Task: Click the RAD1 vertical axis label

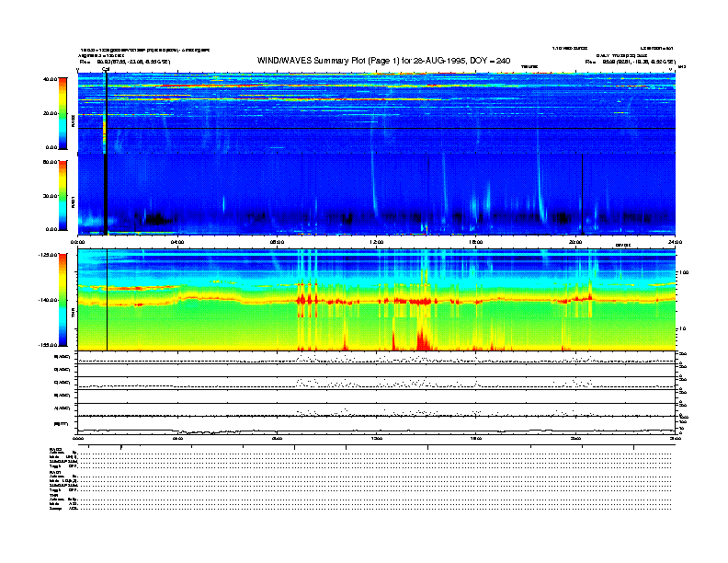Action: pyautogui.click(x=73, y=201)
